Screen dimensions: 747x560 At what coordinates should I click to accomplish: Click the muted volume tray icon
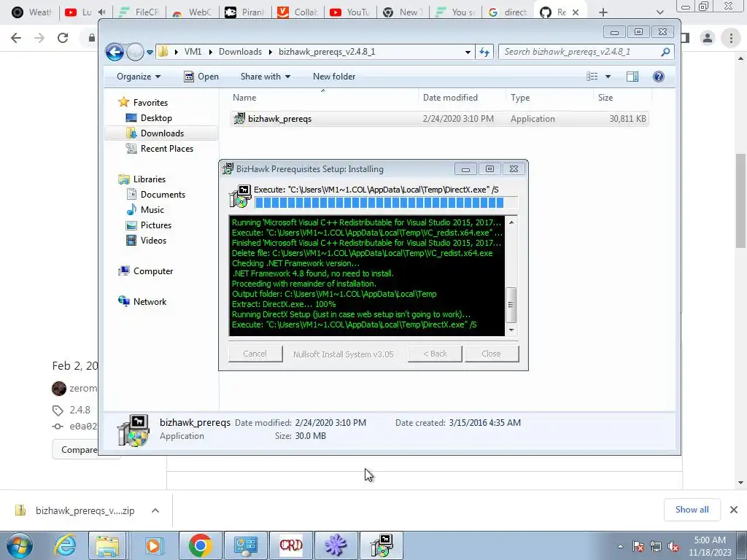673,547
